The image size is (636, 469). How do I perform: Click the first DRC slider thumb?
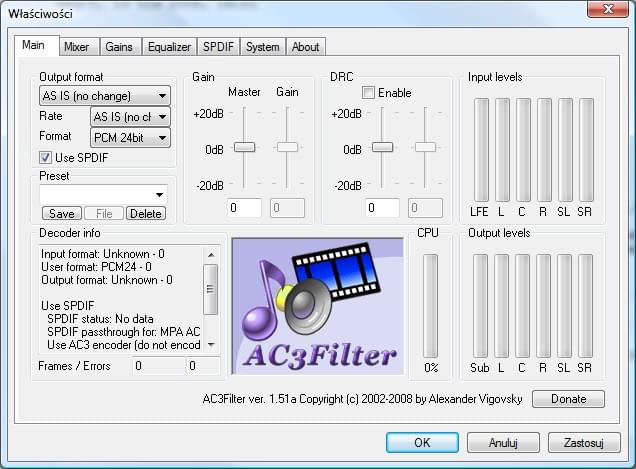coord(382,147)
